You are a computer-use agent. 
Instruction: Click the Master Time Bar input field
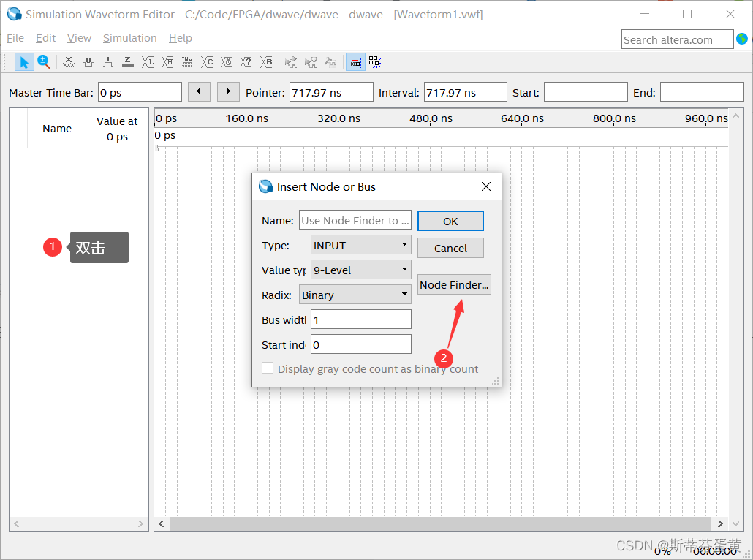(140, 92)
